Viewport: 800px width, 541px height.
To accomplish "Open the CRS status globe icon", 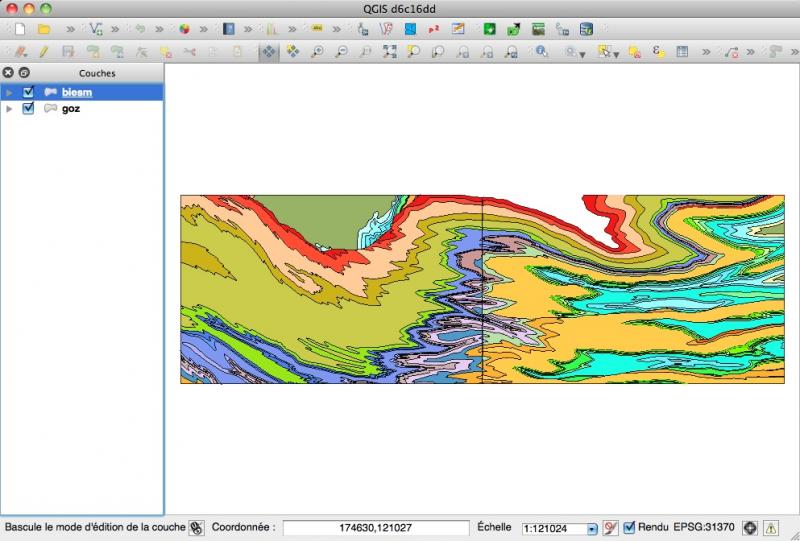I will coord(750,527).
